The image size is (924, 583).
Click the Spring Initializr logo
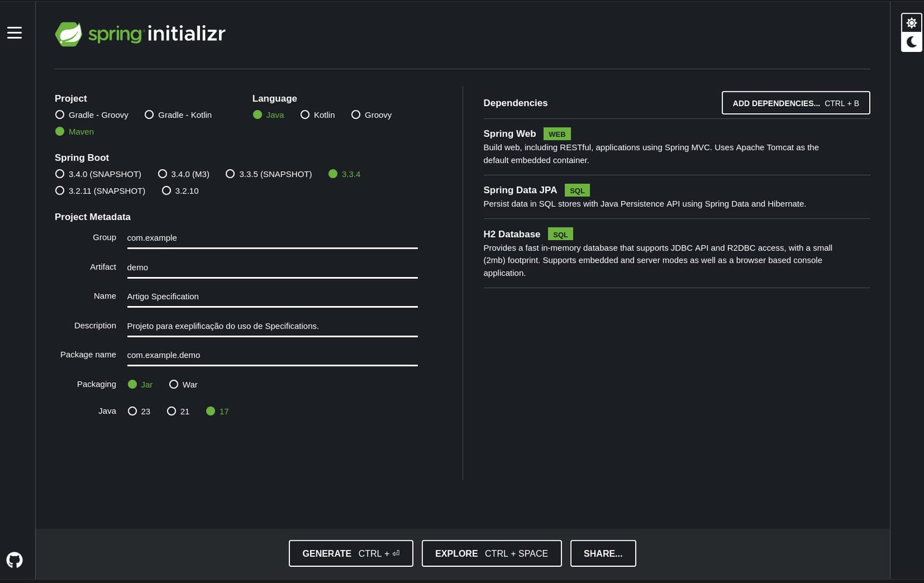(140, 34)
